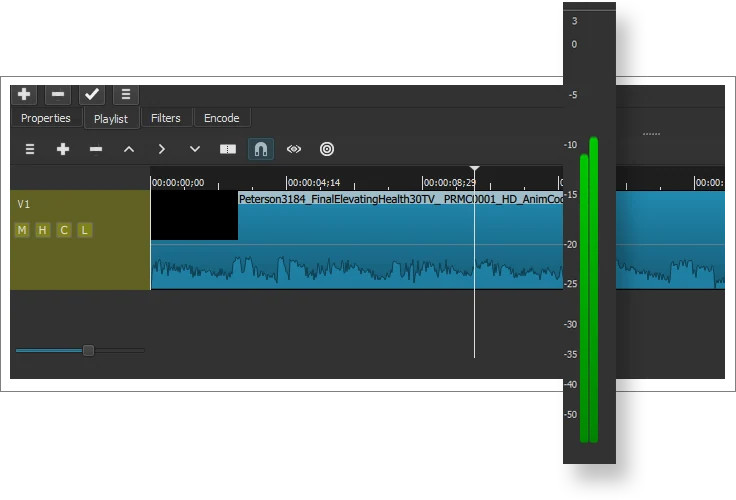This screenshot has width=736, height=500.
Task: Click the lift (up chevron) icon
Action: (x=129, y=149)
